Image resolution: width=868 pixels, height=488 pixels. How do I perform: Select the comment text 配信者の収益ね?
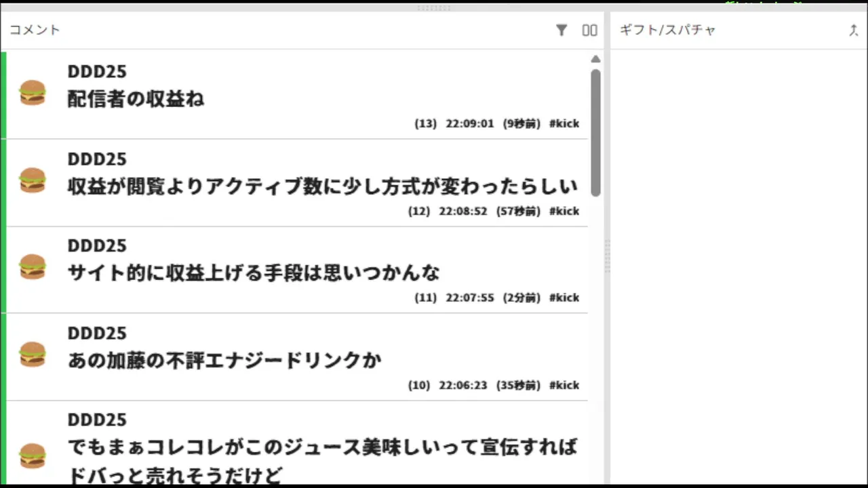136,99
